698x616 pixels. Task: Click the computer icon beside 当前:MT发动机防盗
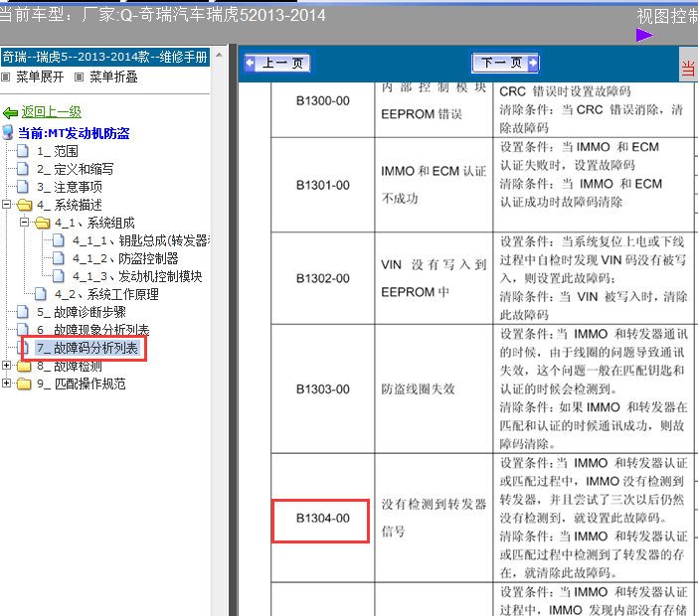(x=8, y=132)
